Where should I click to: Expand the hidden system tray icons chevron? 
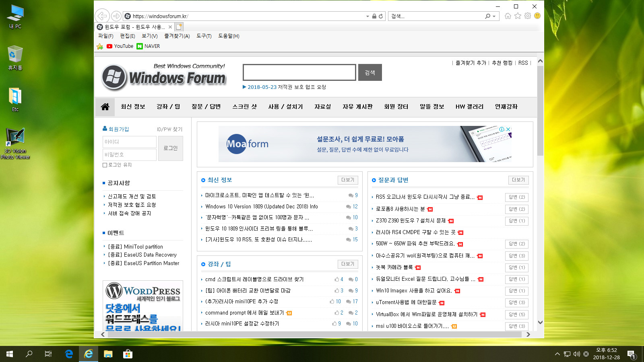pos(557,354)
